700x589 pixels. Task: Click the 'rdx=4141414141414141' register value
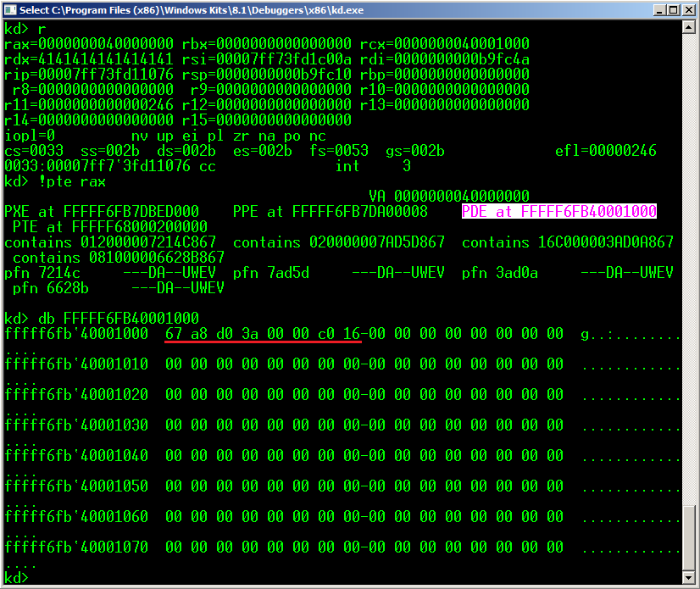tap(89, 59)
